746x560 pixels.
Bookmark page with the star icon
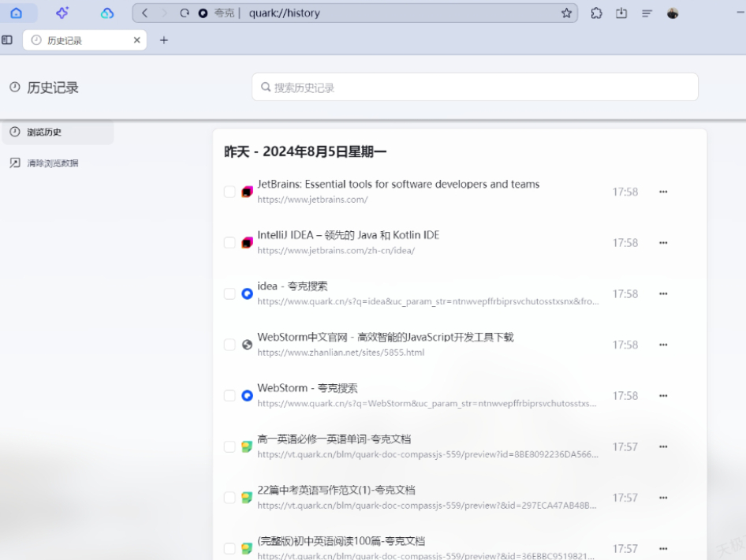(566, 13)
